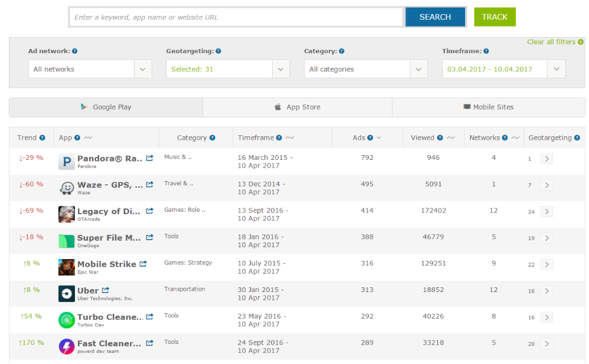Click the Ads column help icon
589x364 pixels.
pyautogui.click(x=370, y=138)
